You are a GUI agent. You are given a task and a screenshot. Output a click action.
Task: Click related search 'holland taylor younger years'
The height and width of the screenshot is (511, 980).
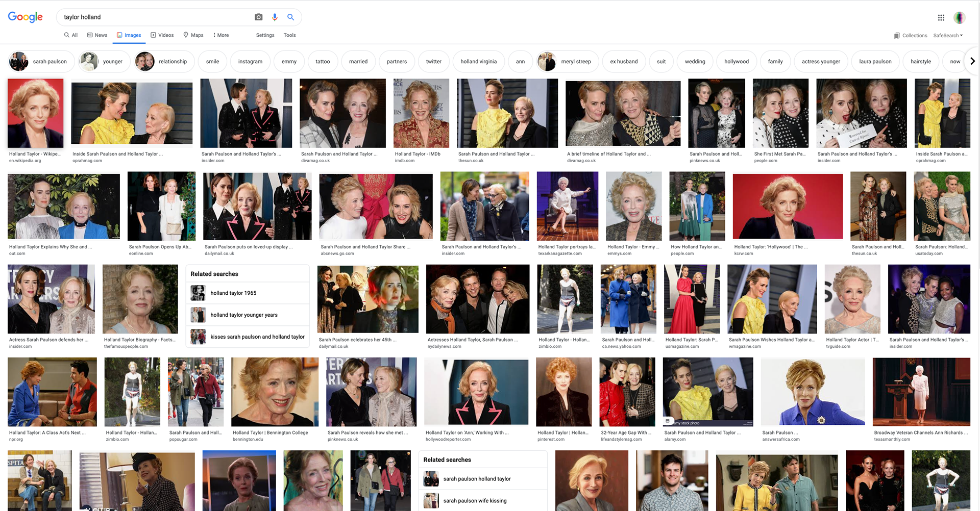pos(248,315)
